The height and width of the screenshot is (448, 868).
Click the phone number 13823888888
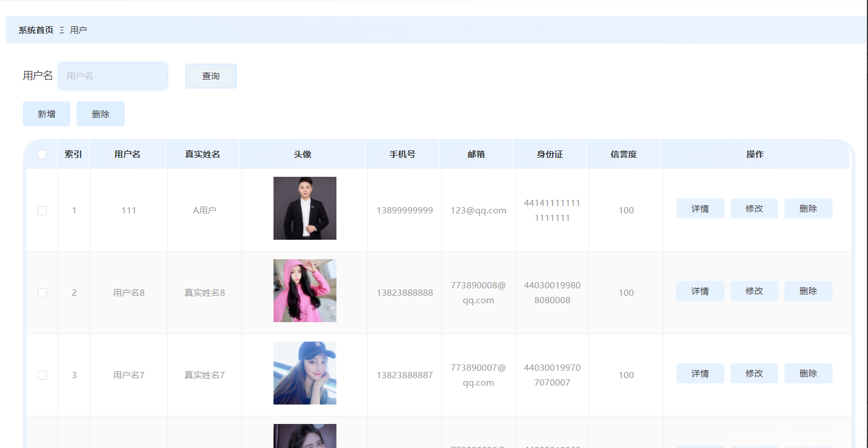pos(405,293)
